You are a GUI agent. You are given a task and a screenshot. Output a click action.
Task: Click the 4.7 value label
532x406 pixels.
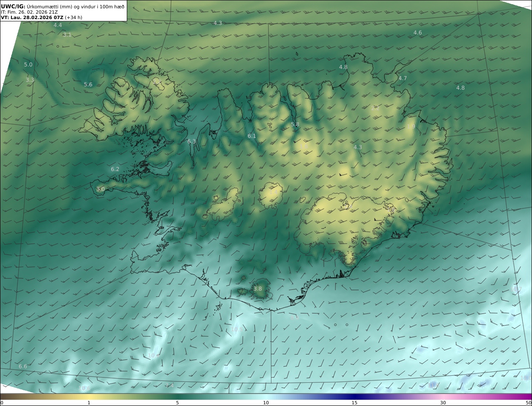403,78
